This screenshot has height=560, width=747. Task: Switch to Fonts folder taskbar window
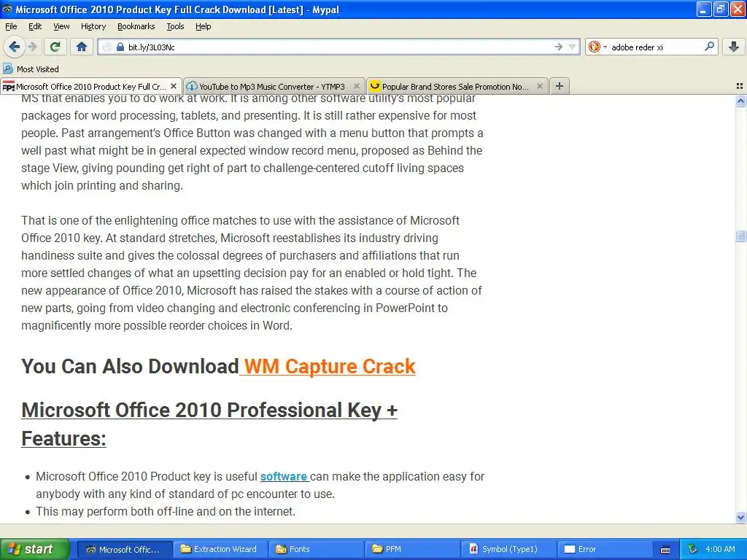pos(316,549)
